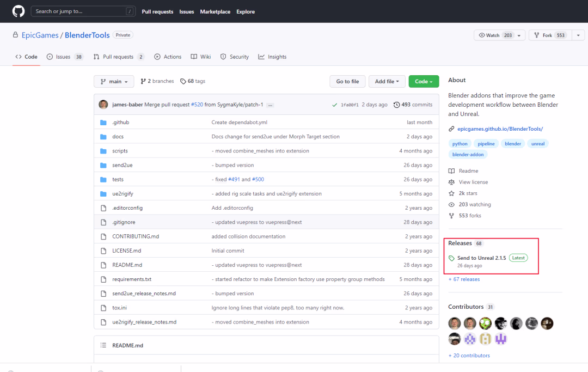Screen dimensions: 588x372
Task: Click the link icon beside the website URL
Action: click(451, 129)
